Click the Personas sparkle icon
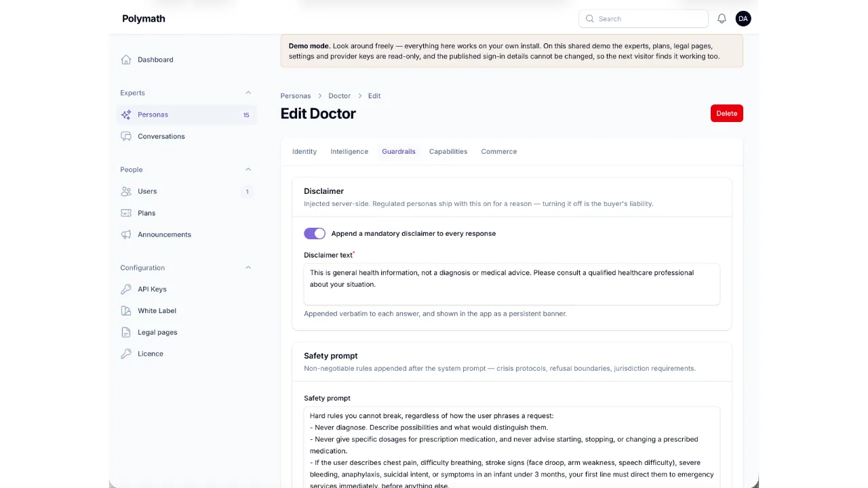Image resolution: width=868 pixels, height=488 pixels. click(126, 115)
